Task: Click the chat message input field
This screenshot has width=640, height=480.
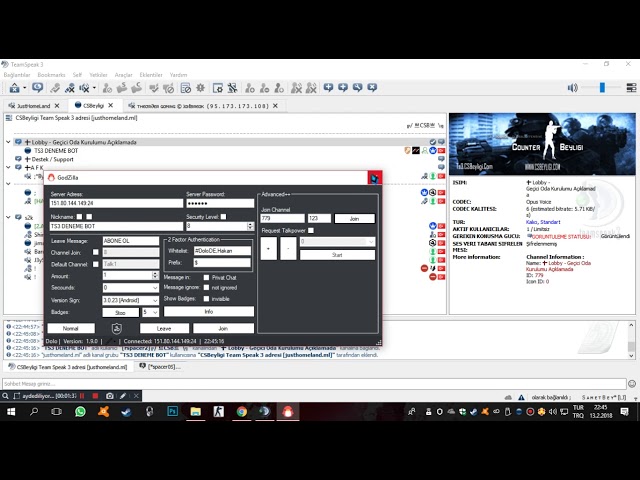Action: click(314, 384)
